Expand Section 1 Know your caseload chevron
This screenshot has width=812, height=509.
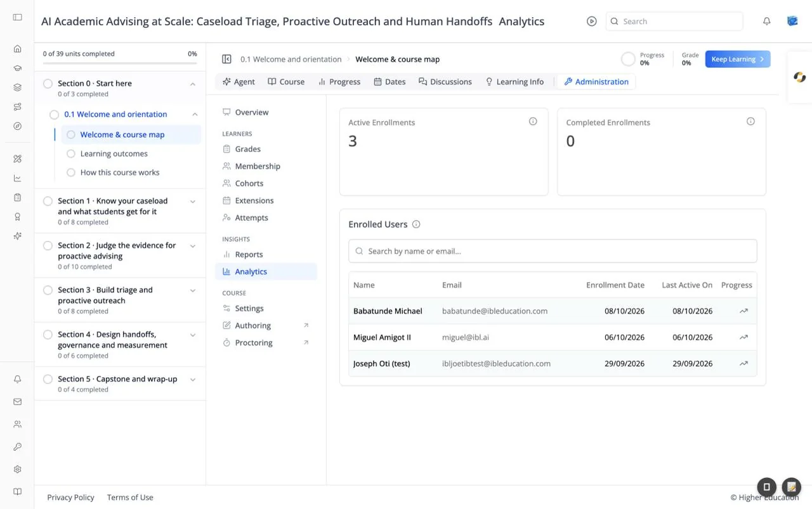coord(193,202)
